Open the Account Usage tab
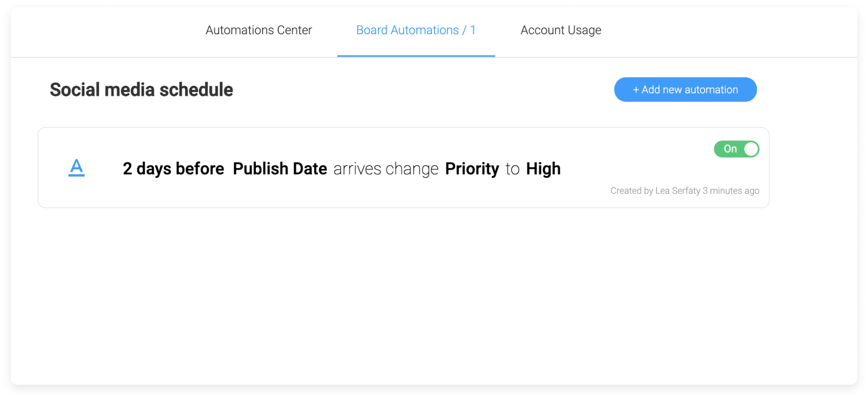 (561, 30)
